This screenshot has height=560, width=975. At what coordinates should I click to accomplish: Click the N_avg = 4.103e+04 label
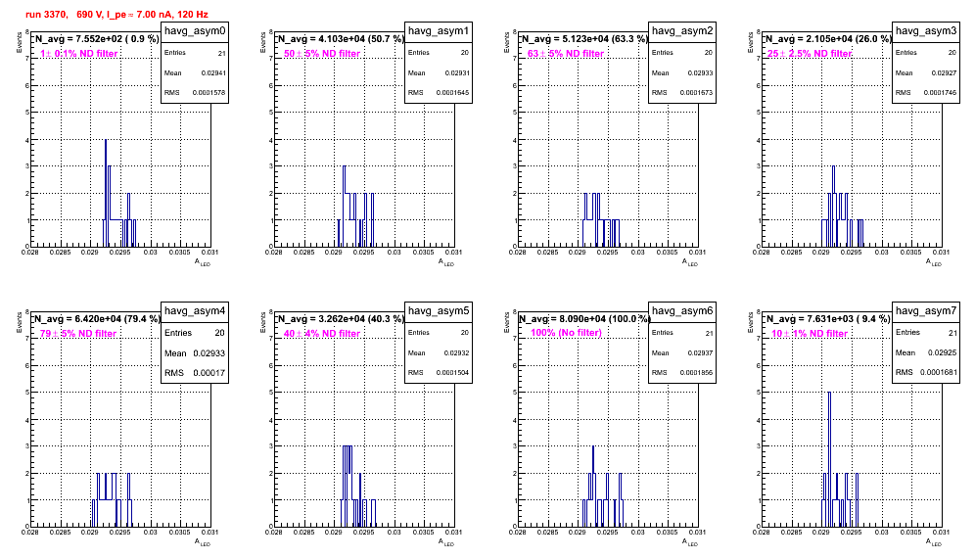[340, 38]
